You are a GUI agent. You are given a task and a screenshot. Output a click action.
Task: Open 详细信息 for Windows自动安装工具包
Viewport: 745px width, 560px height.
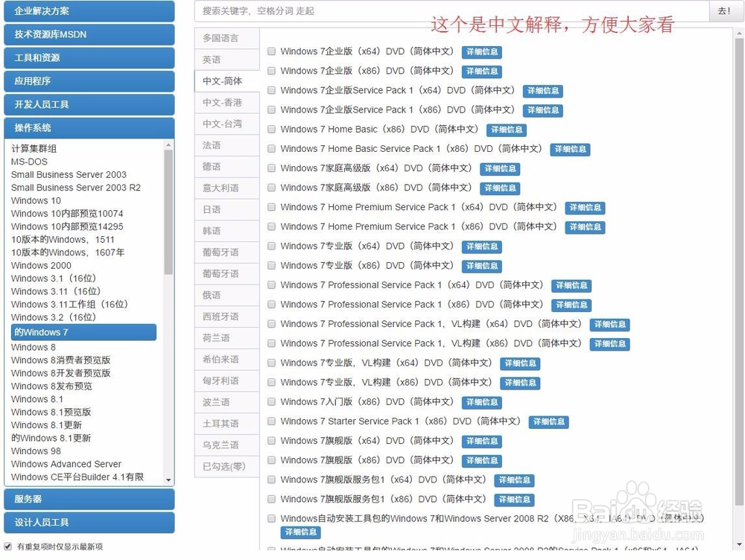[x=301, y=532]
